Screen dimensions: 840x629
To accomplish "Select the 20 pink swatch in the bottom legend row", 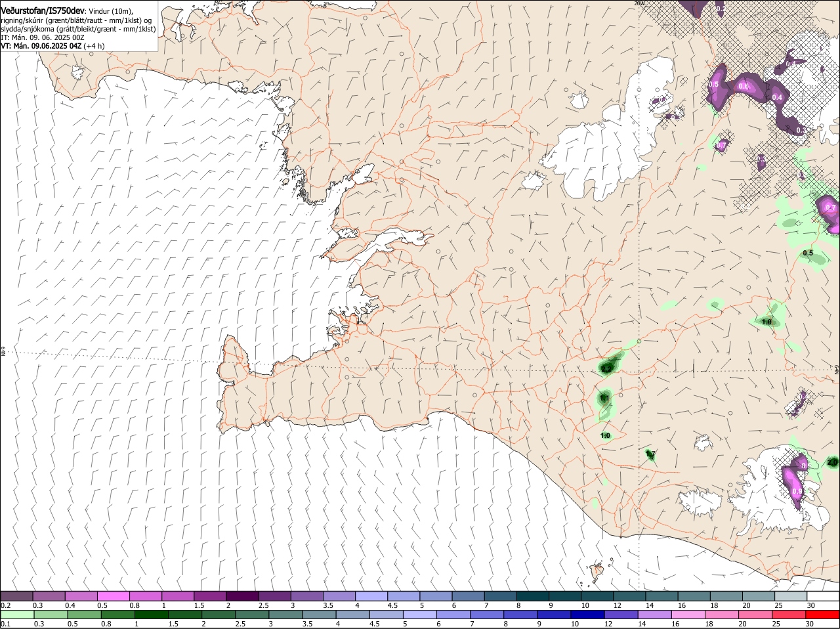I will tap(755, 615).
